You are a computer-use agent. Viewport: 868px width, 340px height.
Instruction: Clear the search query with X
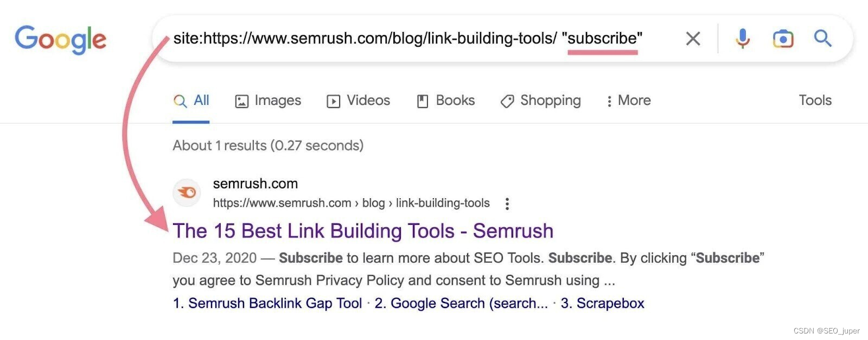tap(693, 39)
